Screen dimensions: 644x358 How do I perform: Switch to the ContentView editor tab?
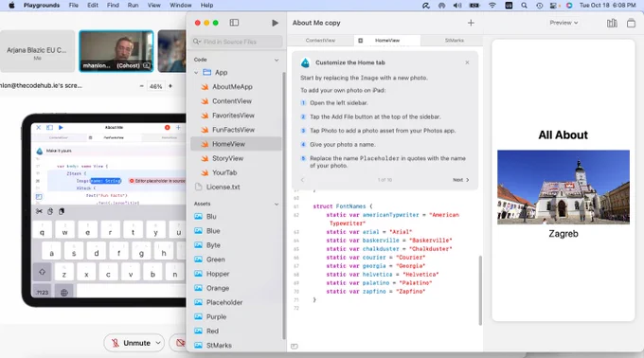[320, 40]
